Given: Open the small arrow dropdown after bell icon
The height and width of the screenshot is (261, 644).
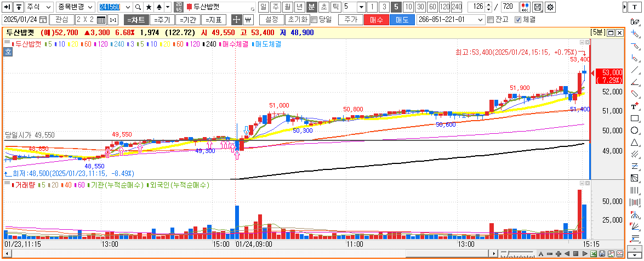Looking at the screenshot, I should (x=168, y=7).
